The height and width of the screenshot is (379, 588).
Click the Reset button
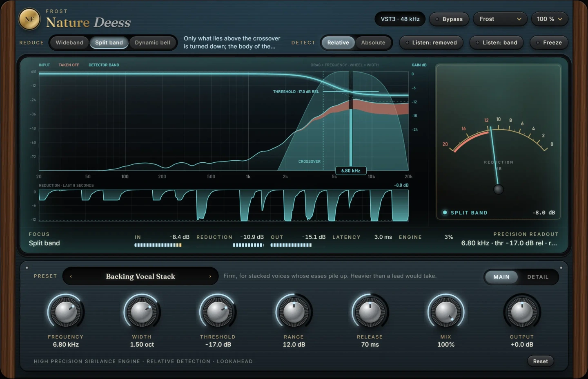540,361
